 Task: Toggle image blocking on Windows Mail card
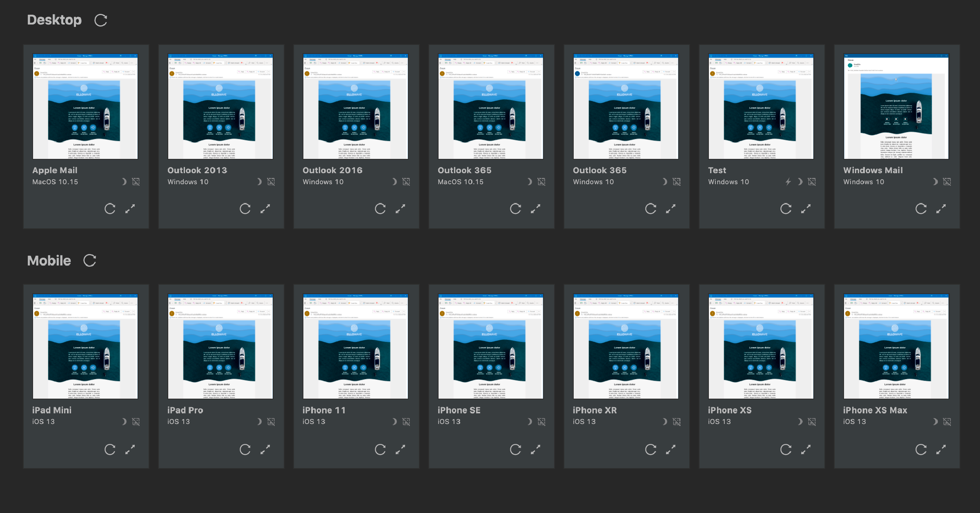tap(947, 181)
